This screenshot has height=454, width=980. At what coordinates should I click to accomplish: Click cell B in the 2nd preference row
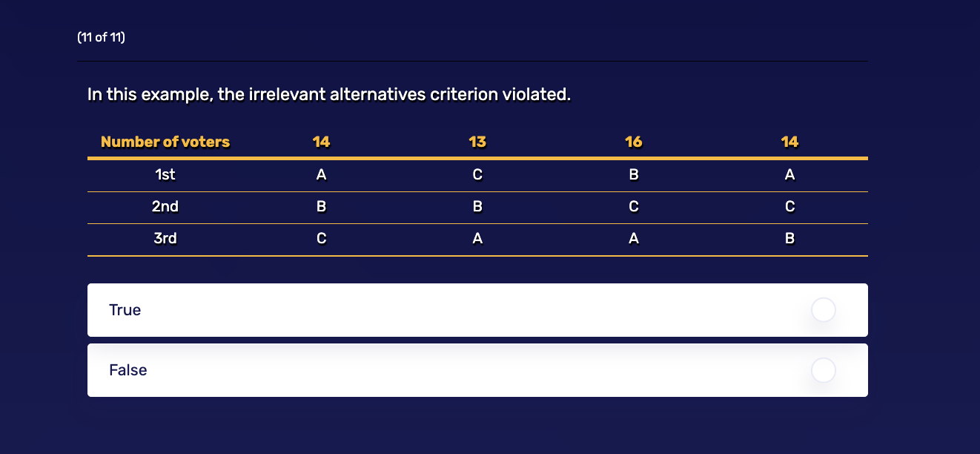(x=321, y=206)
